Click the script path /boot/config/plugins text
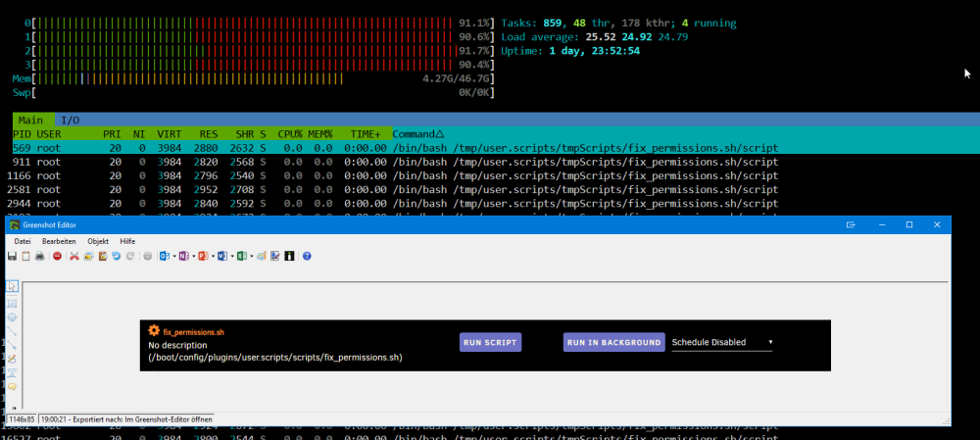 click(275, 358)
